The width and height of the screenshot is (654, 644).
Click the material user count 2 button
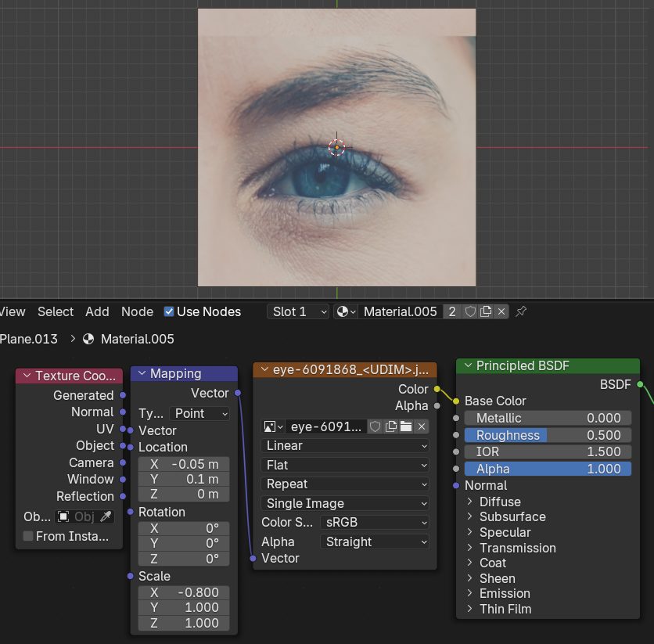(453, 311)
